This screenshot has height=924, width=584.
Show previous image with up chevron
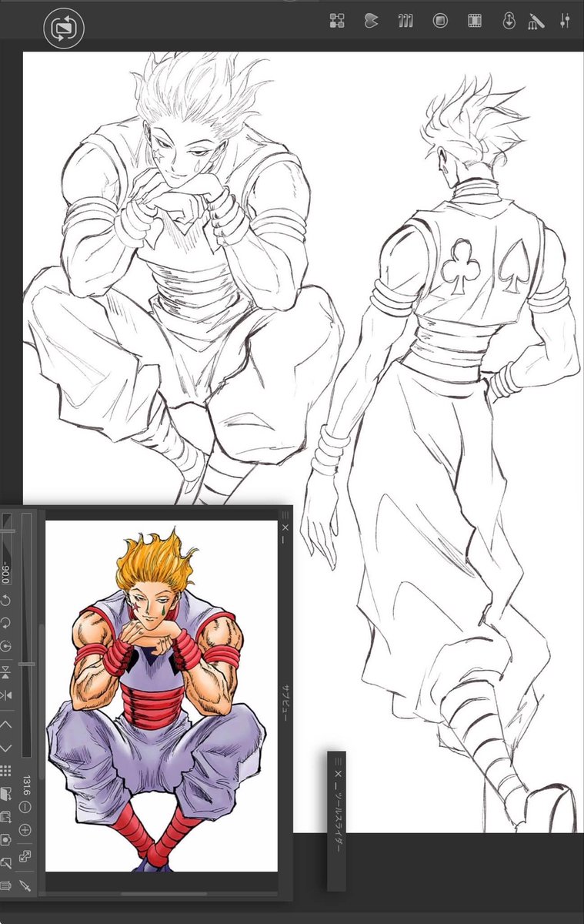point(5,724)
